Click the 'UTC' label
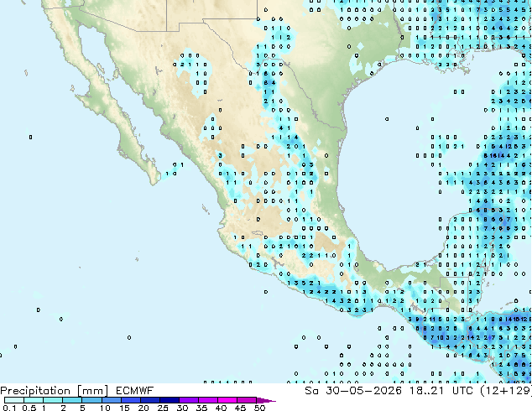The image size is (532, 411). click(x=463, y=391)
